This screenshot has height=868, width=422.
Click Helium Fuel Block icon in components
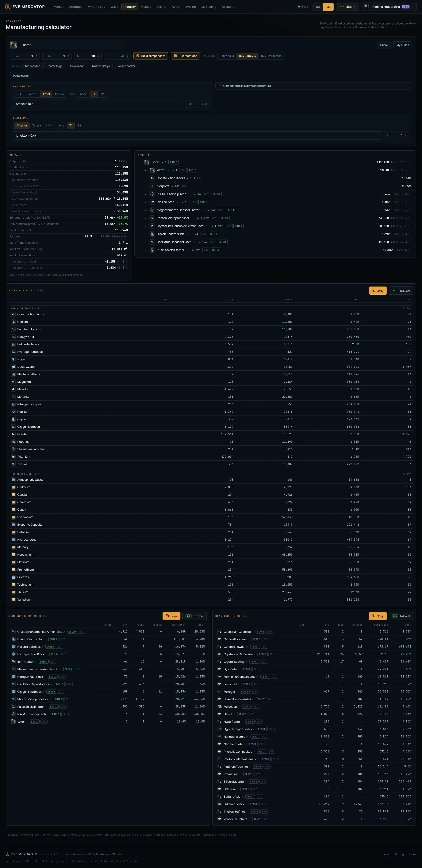point(14,647)
